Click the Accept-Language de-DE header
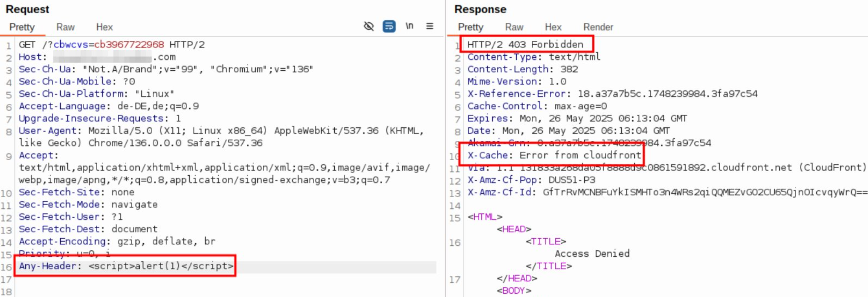 pyautogui.click(x=109, y=106)
